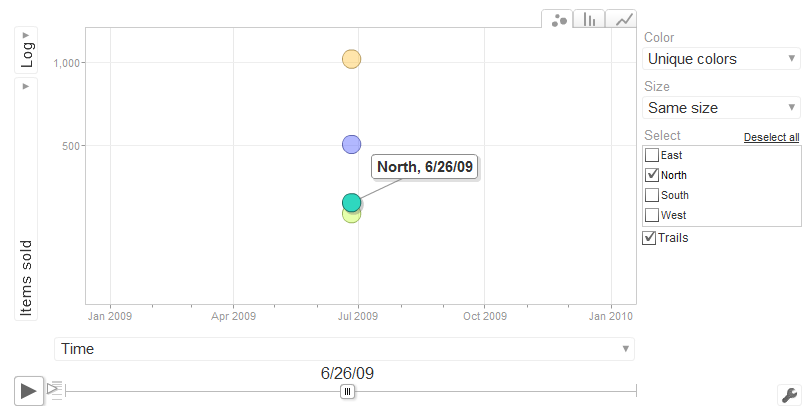This screenshot has width=812, height=418.
Task: Adjust the playback speed control icon
Action: click(x=54, y=390)
